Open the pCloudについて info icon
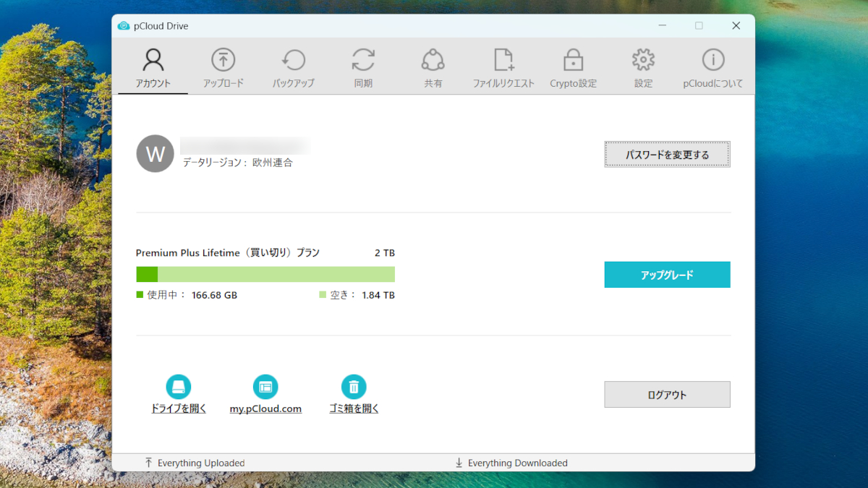 click(713, 60)
